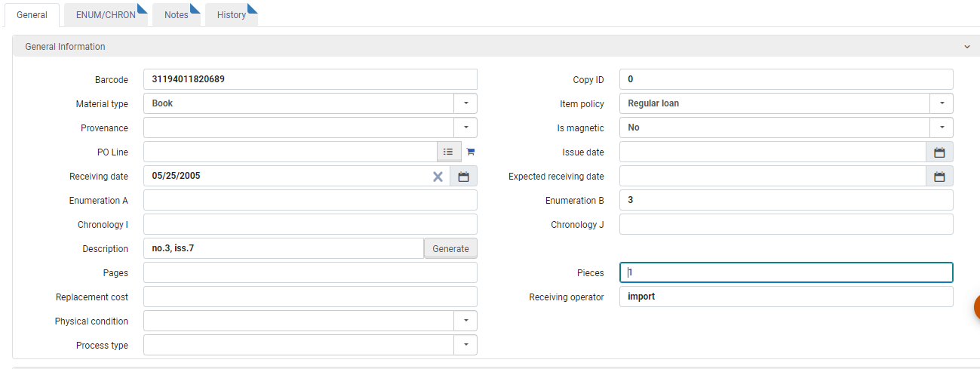Open the Receiving date calendar picker
The height and width of the screenshot is (369, 980).
tap(464, 177)
